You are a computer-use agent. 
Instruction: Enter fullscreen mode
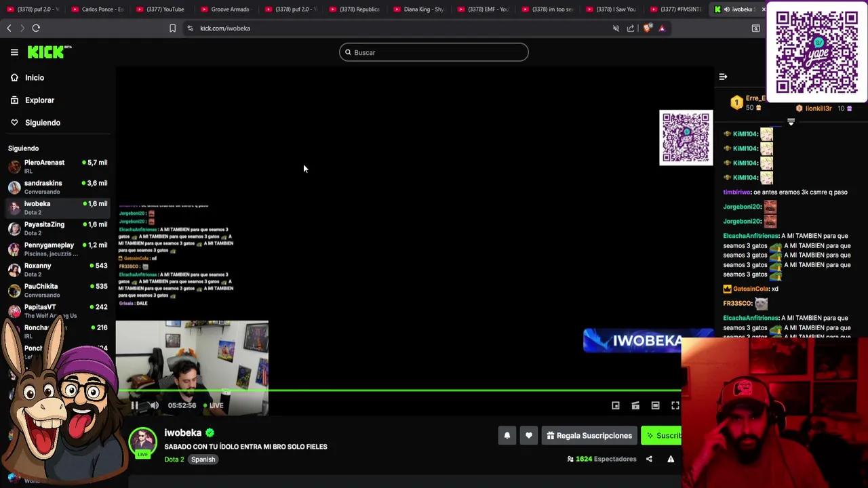[675, 405]
